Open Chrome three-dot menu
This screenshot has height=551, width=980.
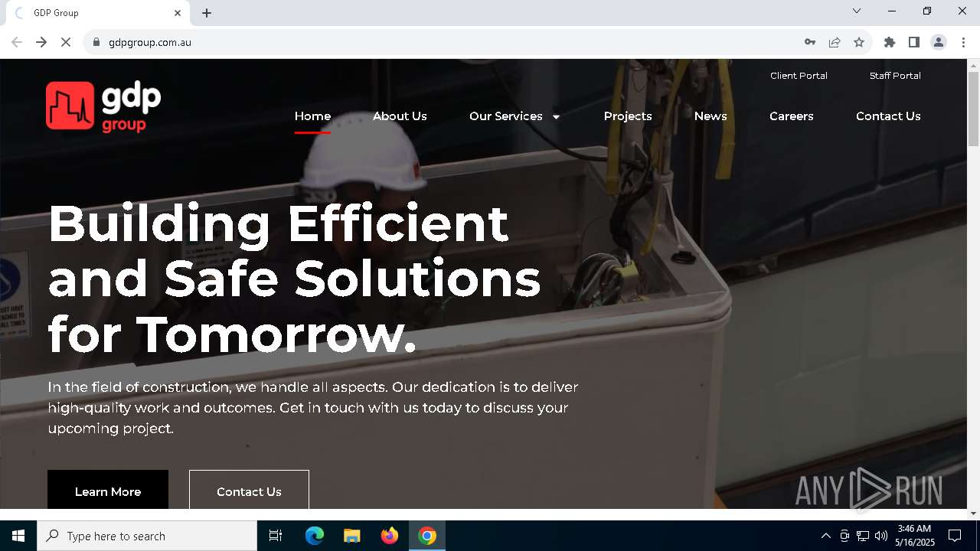(x=963, y=42)
